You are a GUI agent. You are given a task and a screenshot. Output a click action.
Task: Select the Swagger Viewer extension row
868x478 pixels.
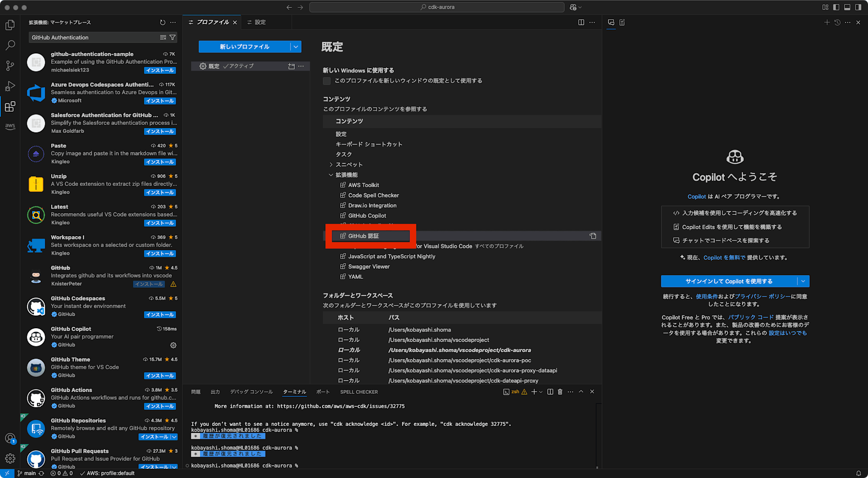462,267
